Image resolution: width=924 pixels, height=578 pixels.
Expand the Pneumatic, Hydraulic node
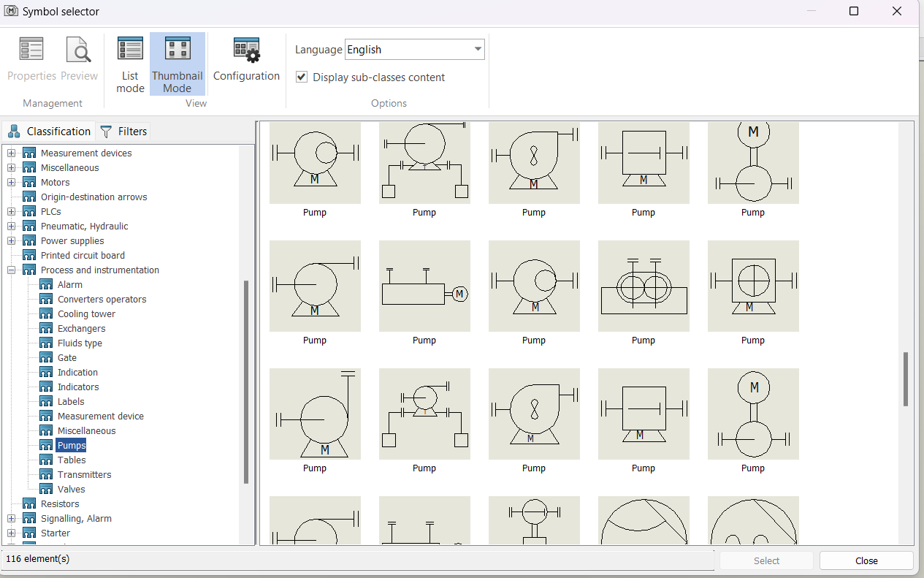(12, 226)
